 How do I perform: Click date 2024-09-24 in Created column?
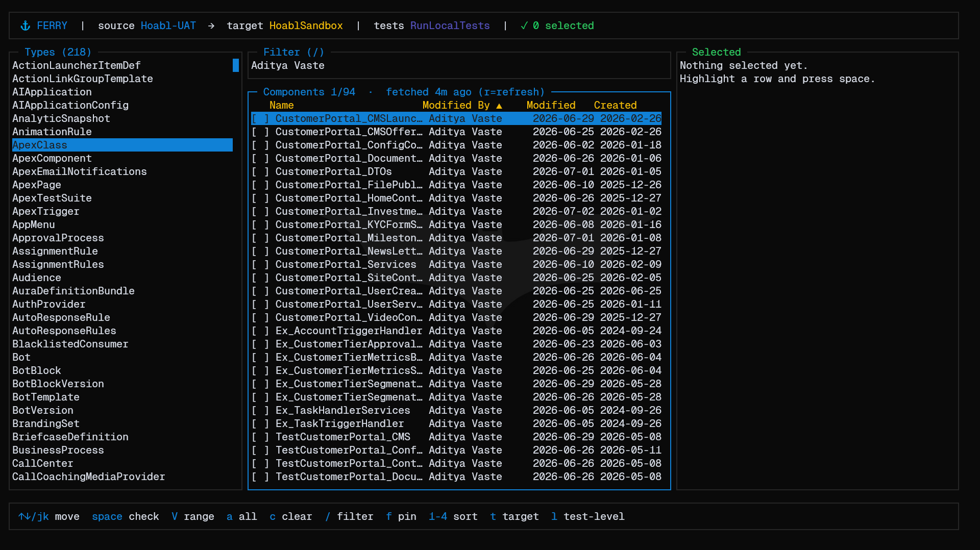(x=631, y=331)
